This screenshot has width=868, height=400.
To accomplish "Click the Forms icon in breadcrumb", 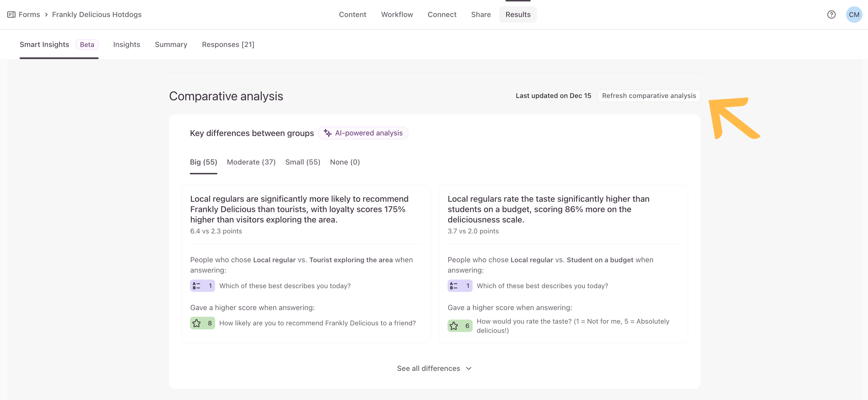I will click(x=11, y=14).
